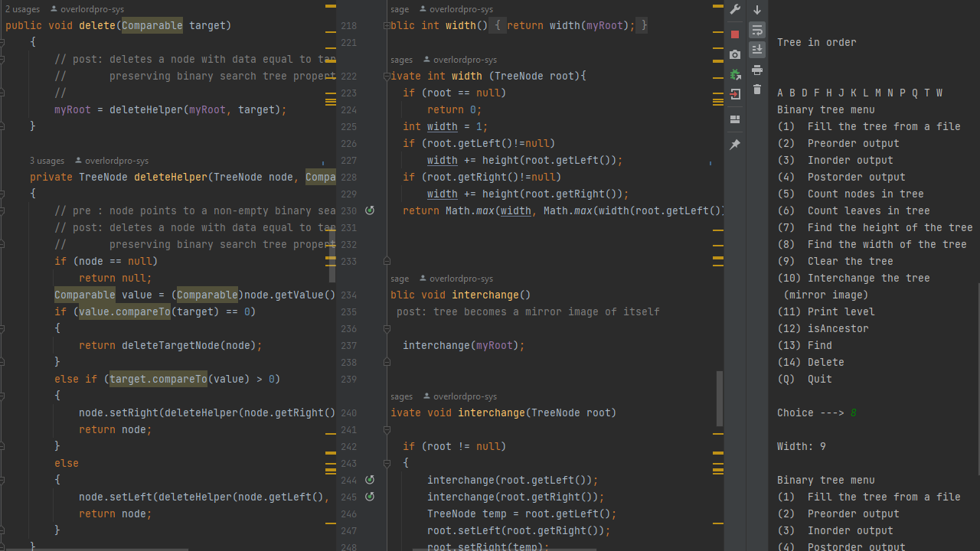
Task: Click 'Math.max' on line 230
Action: (x=470, y=210)
